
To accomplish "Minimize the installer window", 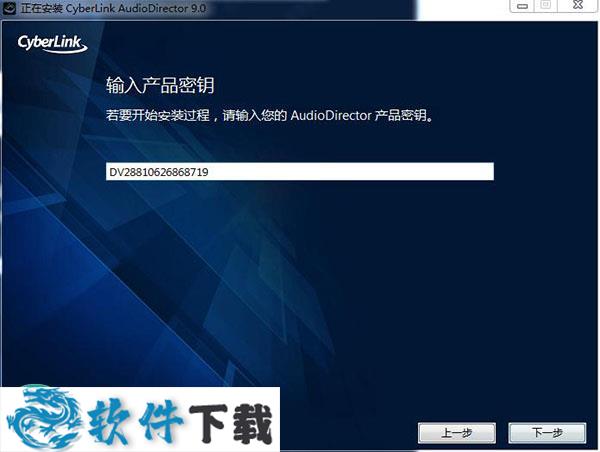I will 523,6.
